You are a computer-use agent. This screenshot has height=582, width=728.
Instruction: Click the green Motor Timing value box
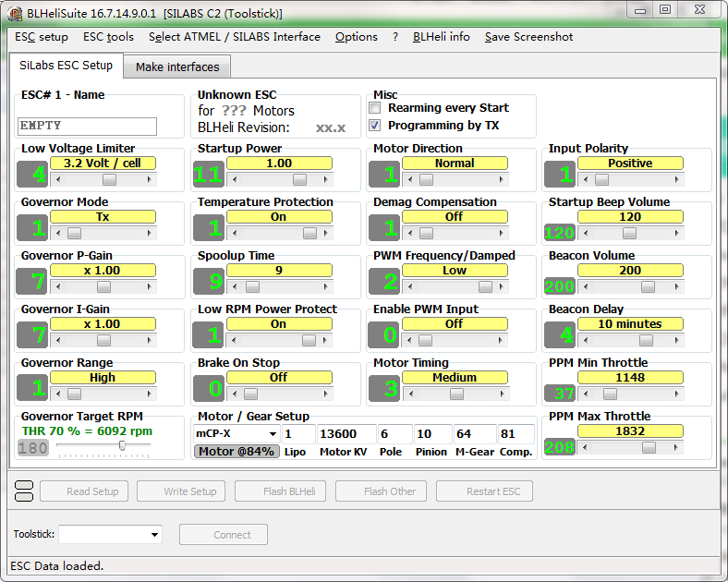coord(383,388)
